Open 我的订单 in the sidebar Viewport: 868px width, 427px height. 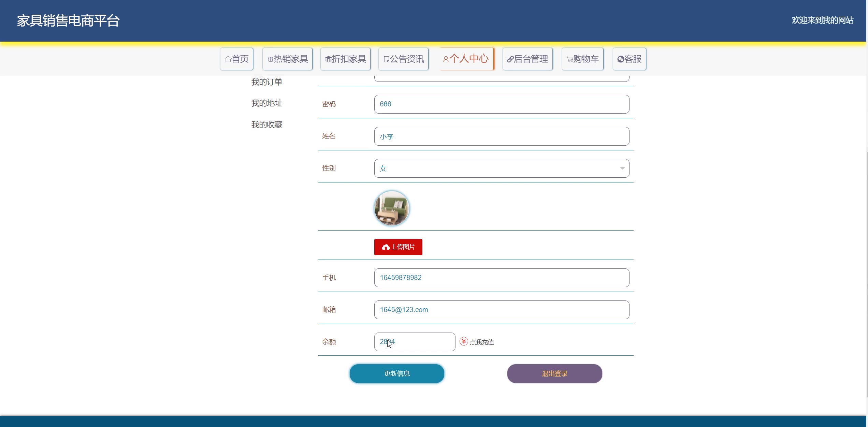(266, 82)
